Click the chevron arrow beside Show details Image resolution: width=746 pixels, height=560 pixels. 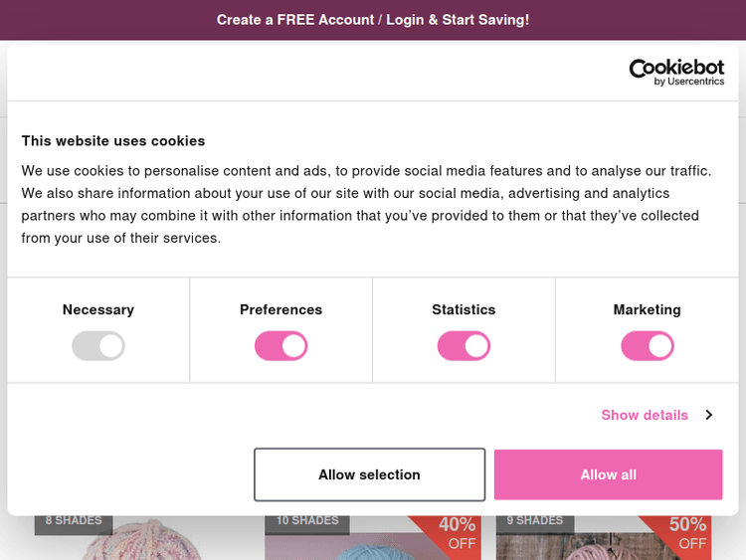click(709, 415)
